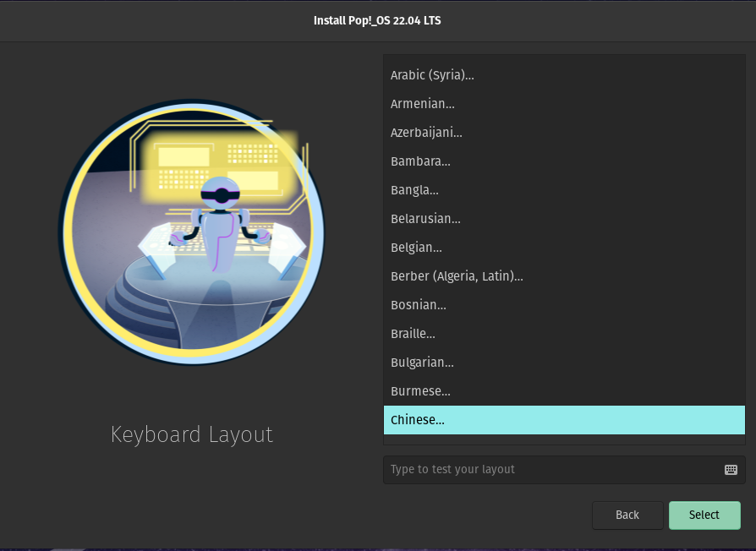756x551 pixels.
Task: Pick the Bulgarian keyboard layout
Action: click(x=564, y=363)
